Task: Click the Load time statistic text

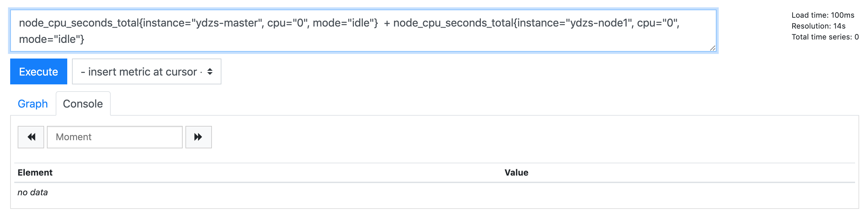Action: click(x=823, y=15)
